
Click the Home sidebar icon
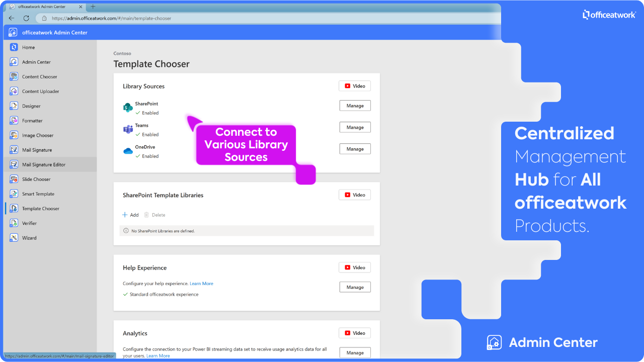(14, 47)
